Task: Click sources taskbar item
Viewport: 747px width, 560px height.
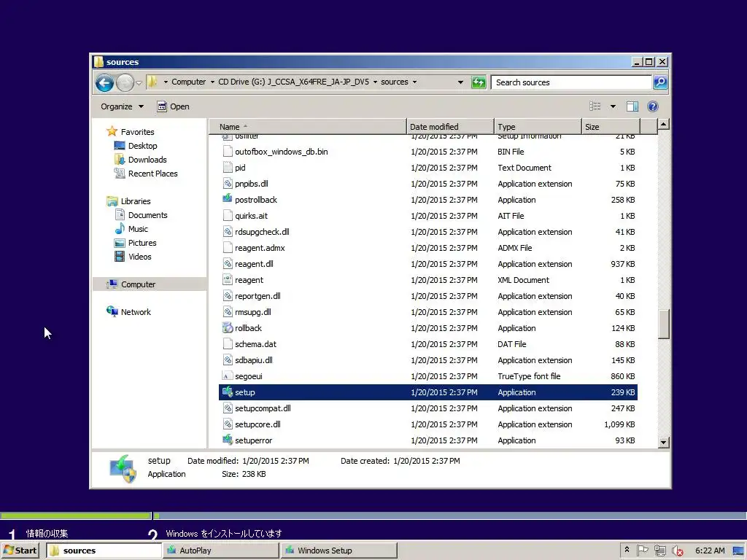Action: (104, 551)
